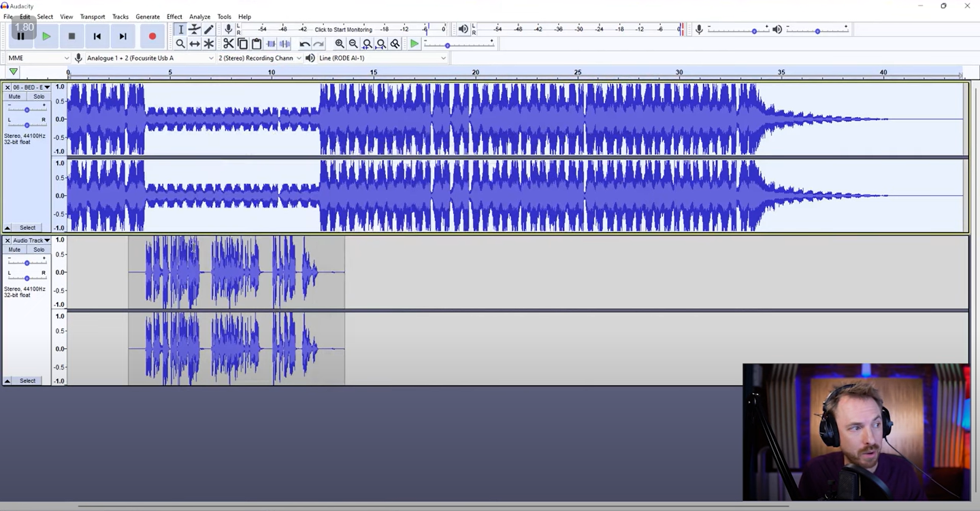Click Click to Start Monitoring meter
Viewport: 980px width, 511px height.
pos(343,29)
